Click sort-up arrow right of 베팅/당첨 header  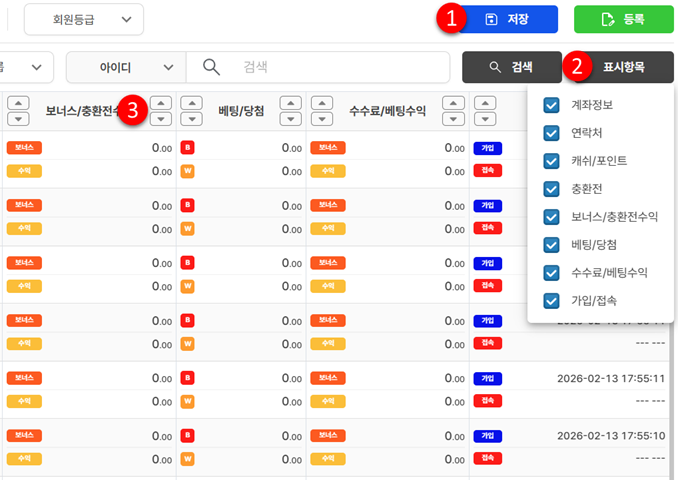(x=290, y=103)
